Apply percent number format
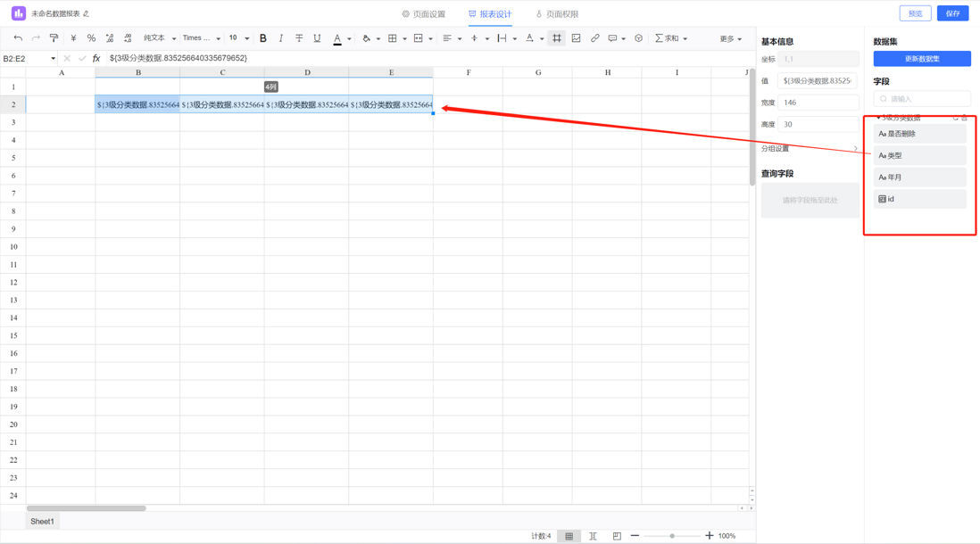 click(91, 38)
